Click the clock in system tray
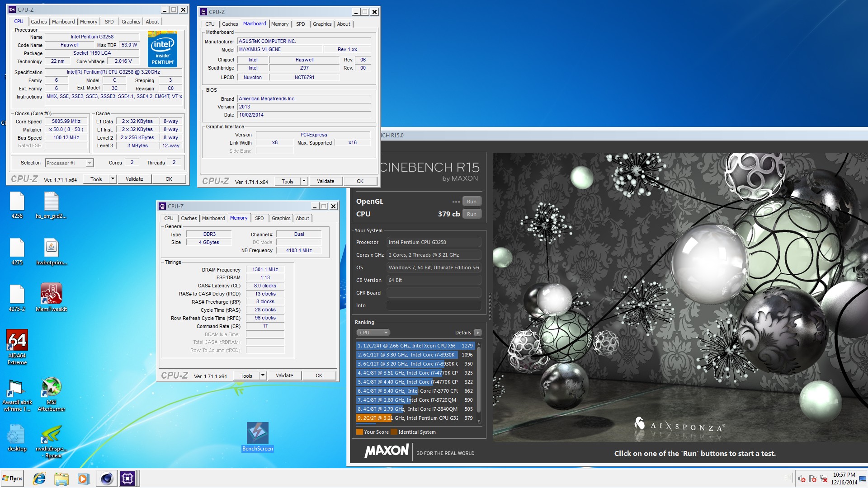Screen dimensions: 868x488 click(x=844, y=479)
